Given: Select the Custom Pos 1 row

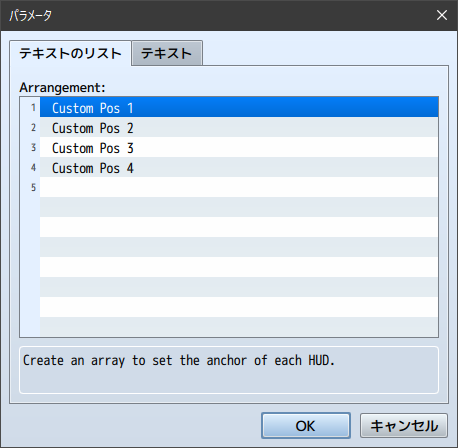Looking at the screenshot, I should click(239, 107).
